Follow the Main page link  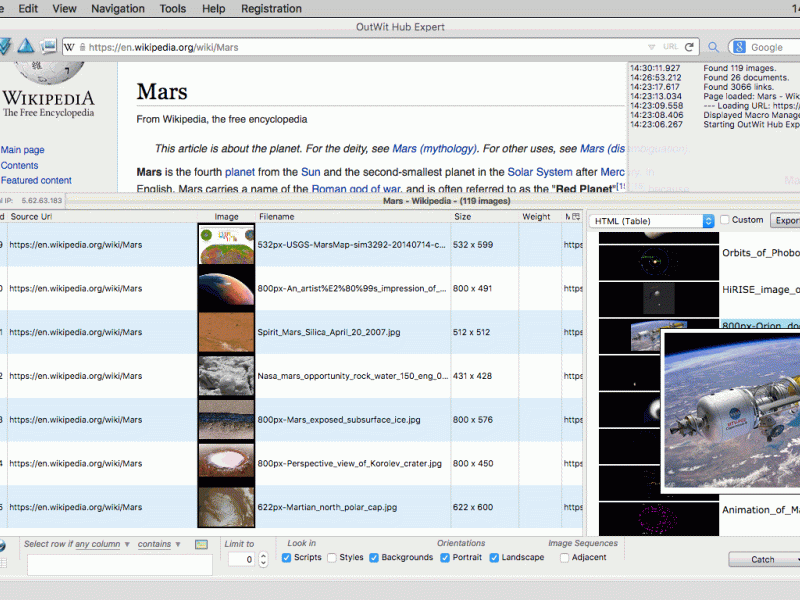click(x=22, y=149)
